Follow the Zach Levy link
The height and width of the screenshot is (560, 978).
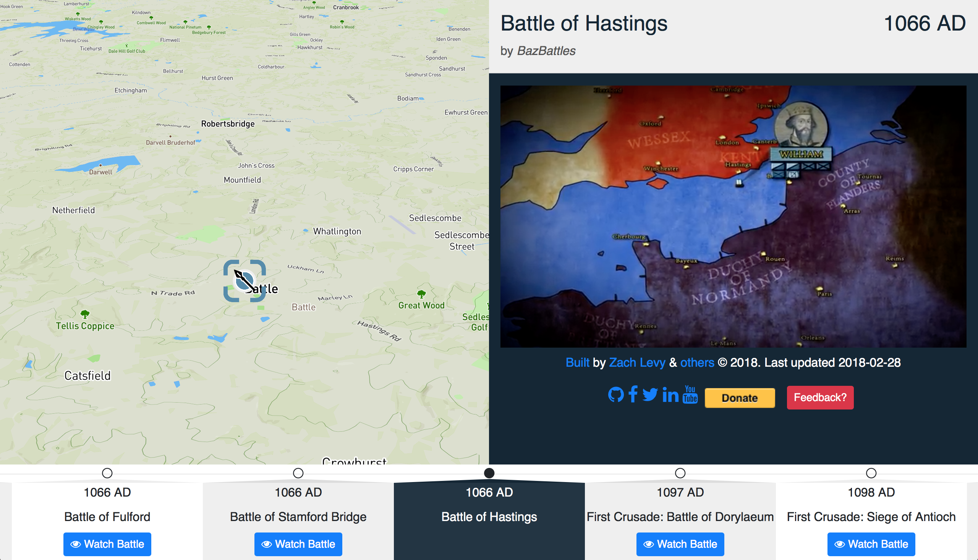click(x=637, y=362)
